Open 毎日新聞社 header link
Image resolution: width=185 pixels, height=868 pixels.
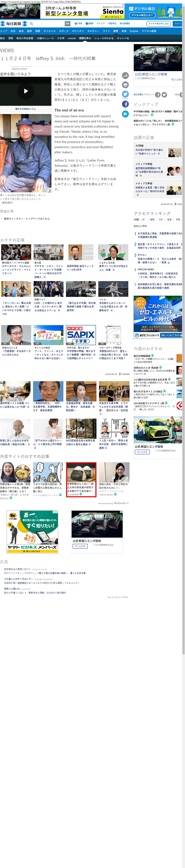pyautogui.click(x=125, y=24)
